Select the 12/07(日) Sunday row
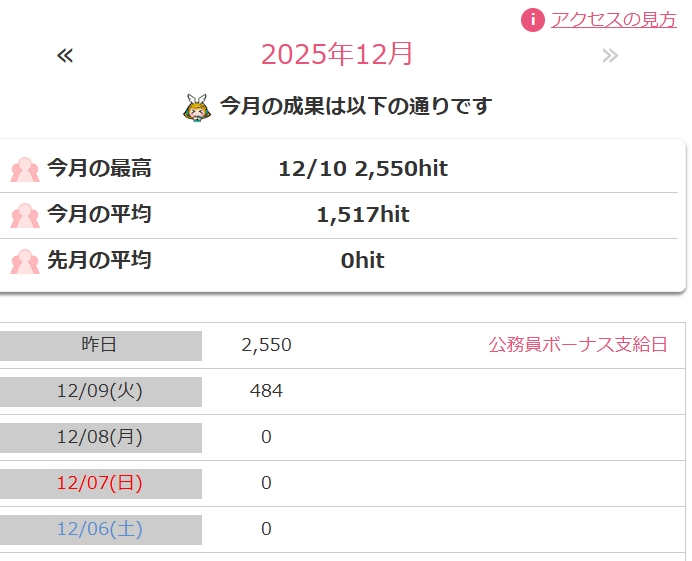Image resolution: width=692 pixels, height=561 pixels. click(x=100, y=483)
